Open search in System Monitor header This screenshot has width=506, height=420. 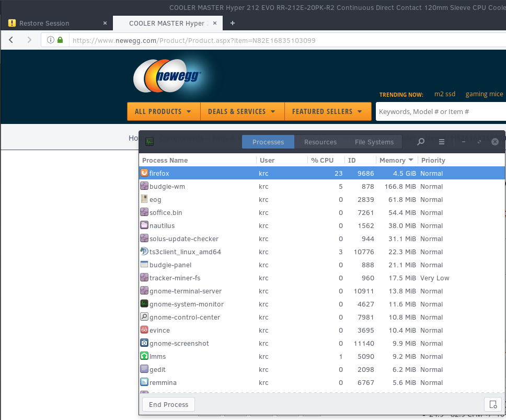pyautogui.click(x=421, y=142)
